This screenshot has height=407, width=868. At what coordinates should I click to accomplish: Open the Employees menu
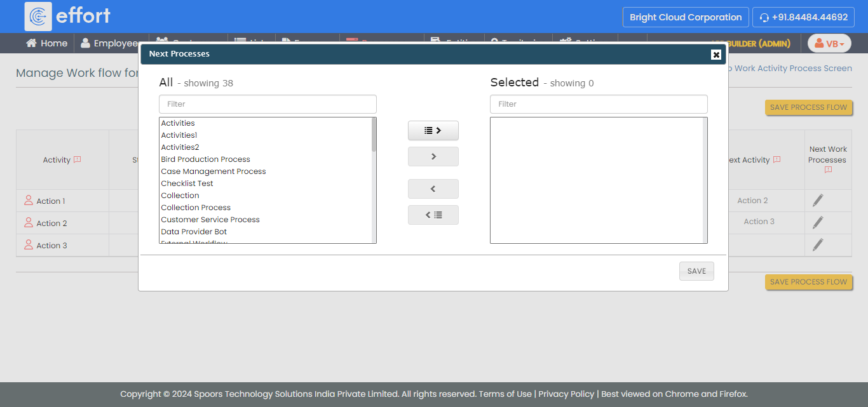(110, 43)
